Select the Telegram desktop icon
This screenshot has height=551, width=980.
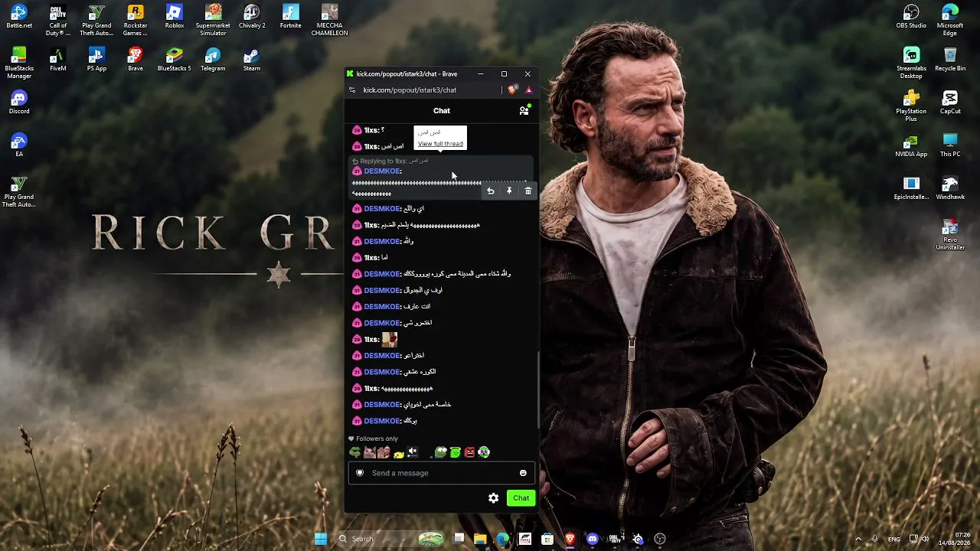point(213,60)
